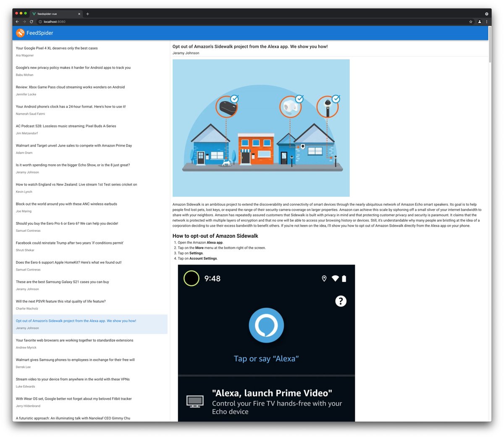The width and height of the screenshot is (504, 438).
Task: Open England vs New Zealand cricket article
Action: pos(90,188)
